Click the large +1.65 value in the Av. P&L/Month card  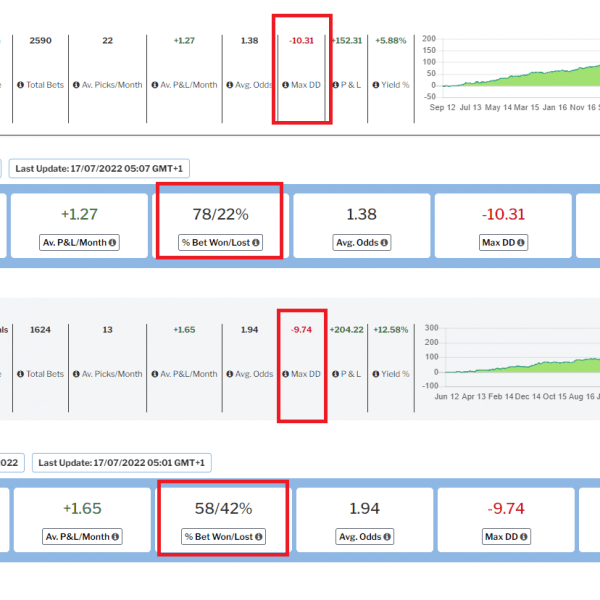pyautogui.click(x=82, y=509)
